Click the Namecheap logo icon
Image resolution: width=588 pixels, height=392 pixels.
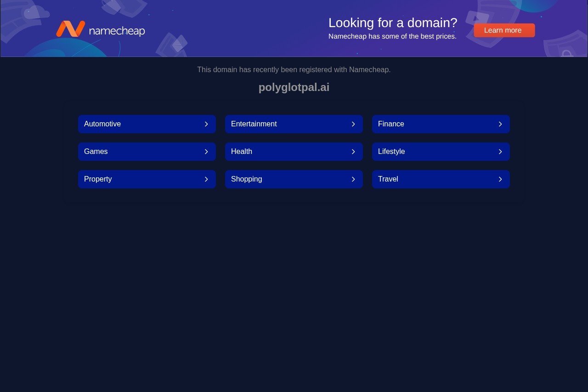pos(70,29)
